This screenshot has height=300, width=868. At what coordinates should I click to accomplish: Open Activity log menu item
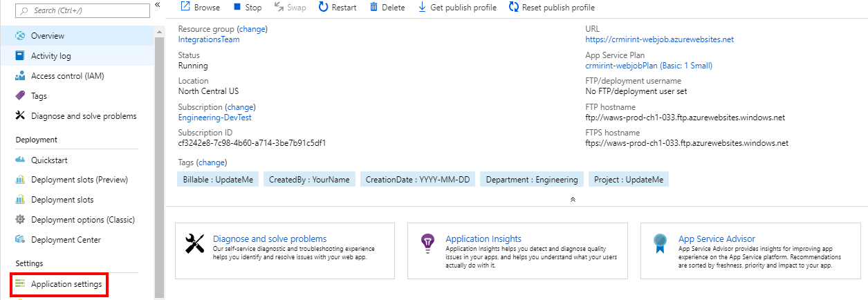point(77,56)
